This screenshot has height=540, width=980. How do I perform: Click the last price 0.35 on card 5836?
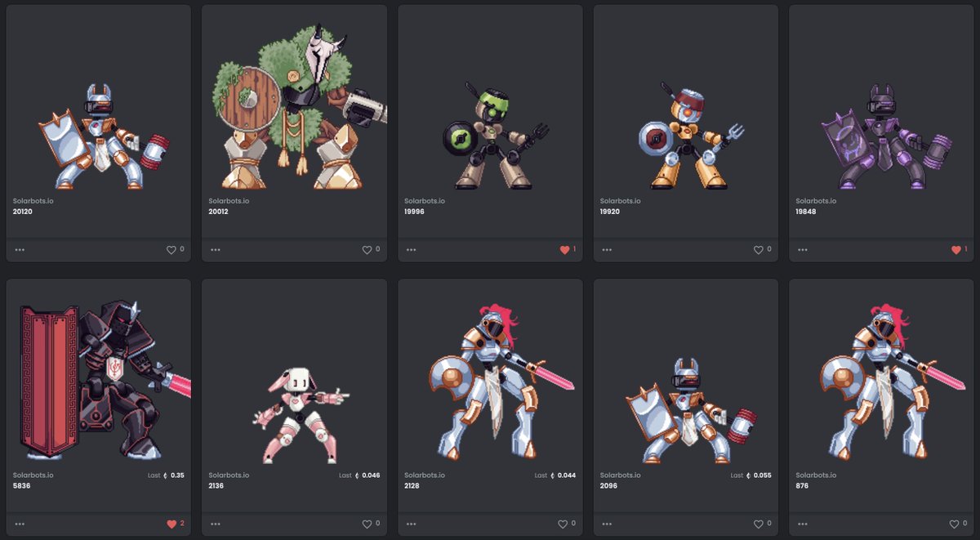[x=177, y=475]
